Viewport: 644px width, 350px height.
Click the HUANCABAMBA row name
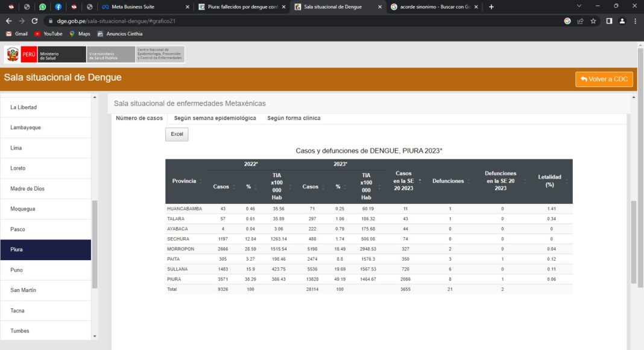[x=185, y=209]
